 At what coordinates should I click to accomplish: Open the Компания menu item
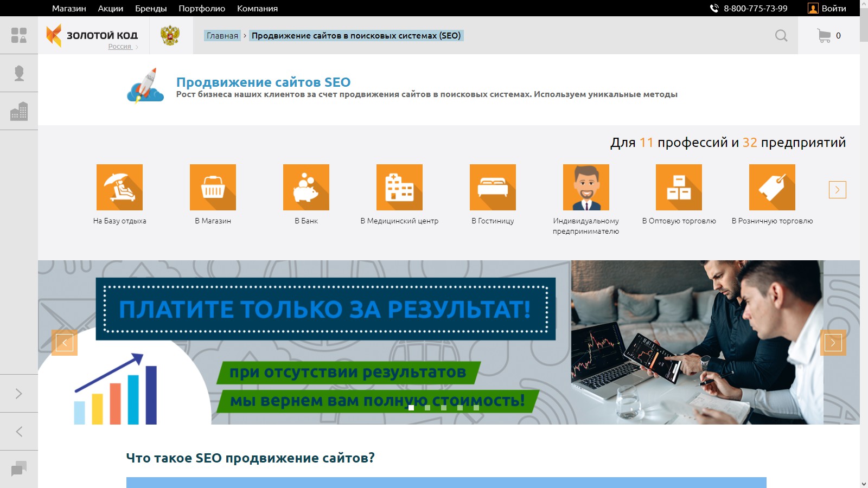tap(257, 9)
